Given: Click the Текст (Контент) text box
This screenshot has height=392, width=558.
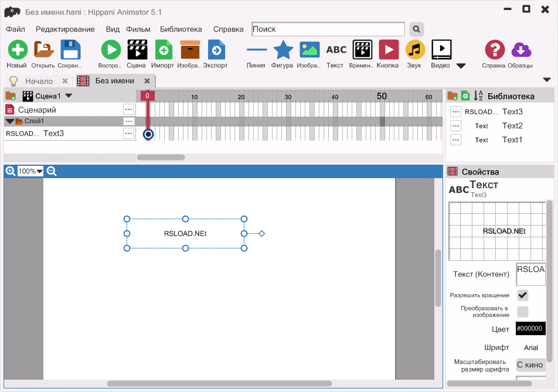Looking at the screenshot, I should tap(530, 274).
